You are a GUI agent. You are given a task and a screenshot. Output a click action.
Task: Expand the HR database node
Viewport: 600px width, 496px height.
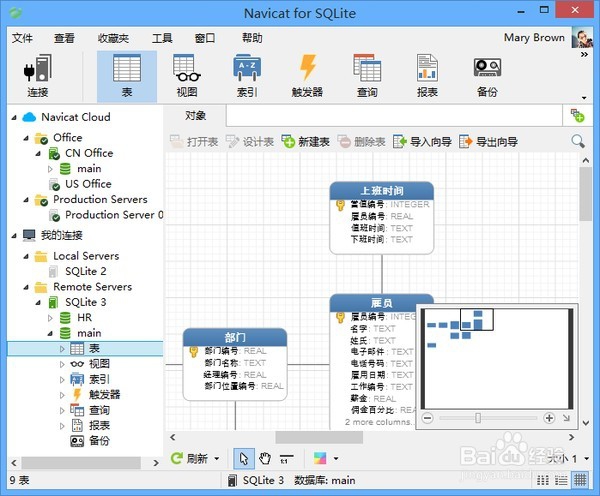click(50, 318)
